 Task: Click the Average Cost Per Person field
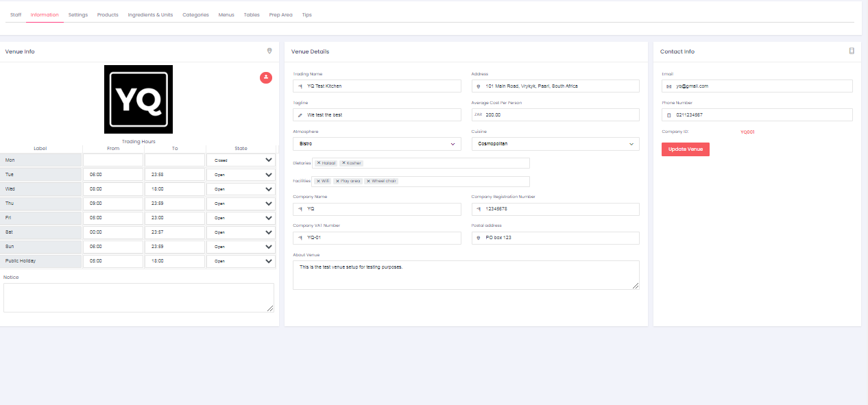(x=555, y=114)
